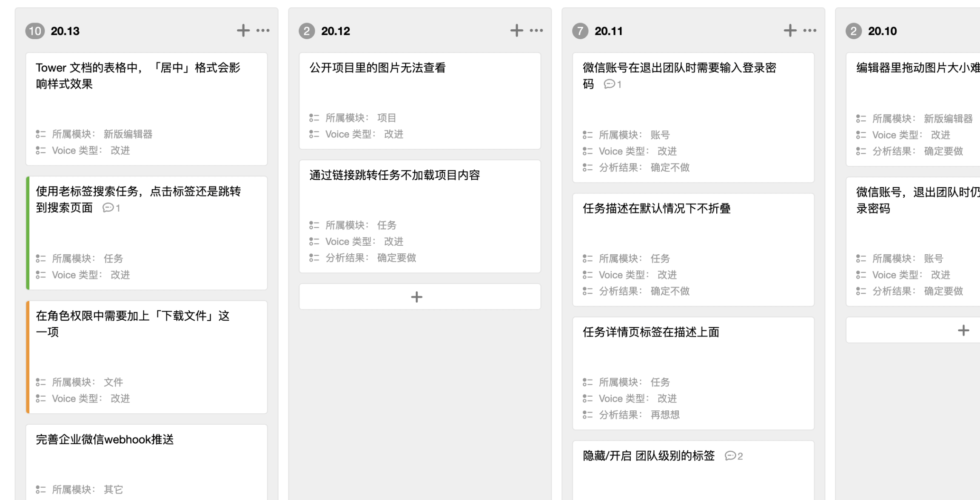Click 所属模块: 账号 on 20.10 微信账号 card

[900, 259]
